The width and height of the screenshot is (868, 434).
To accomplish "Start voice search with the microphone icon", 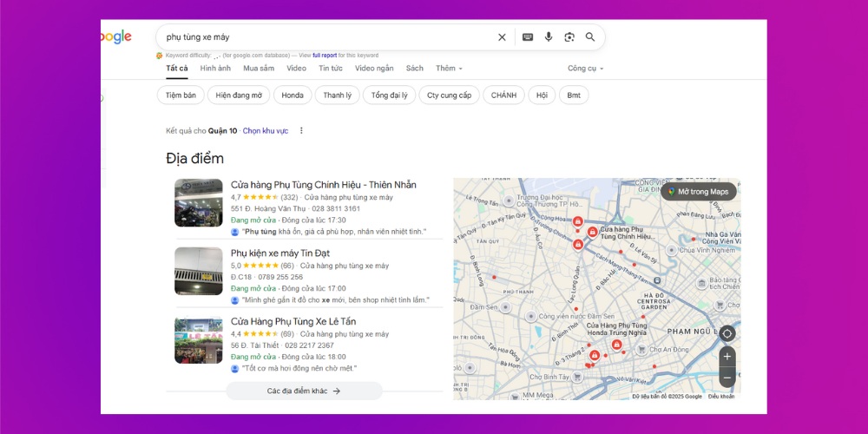I will (x=548, y=37).
